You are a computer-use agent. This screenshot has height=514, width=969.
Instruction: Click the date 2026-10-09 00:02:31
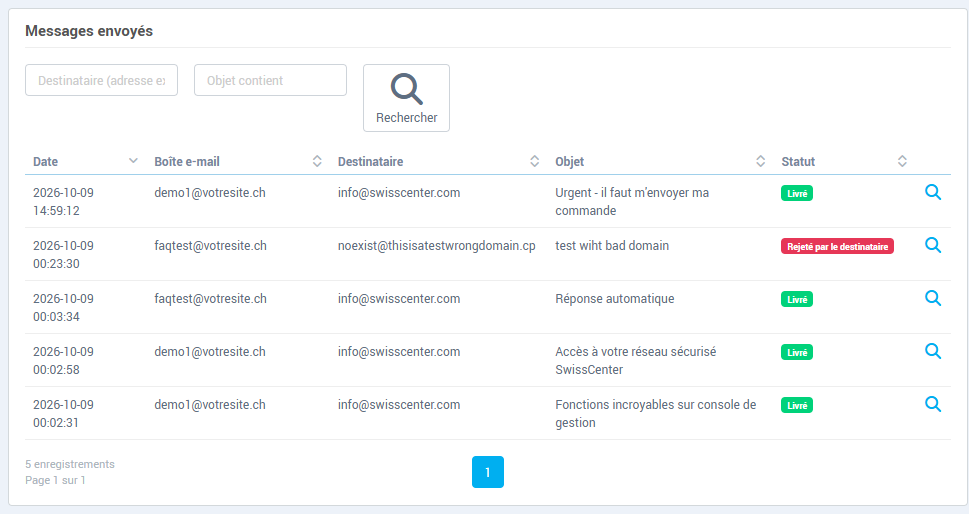click(x=63, y=414)
